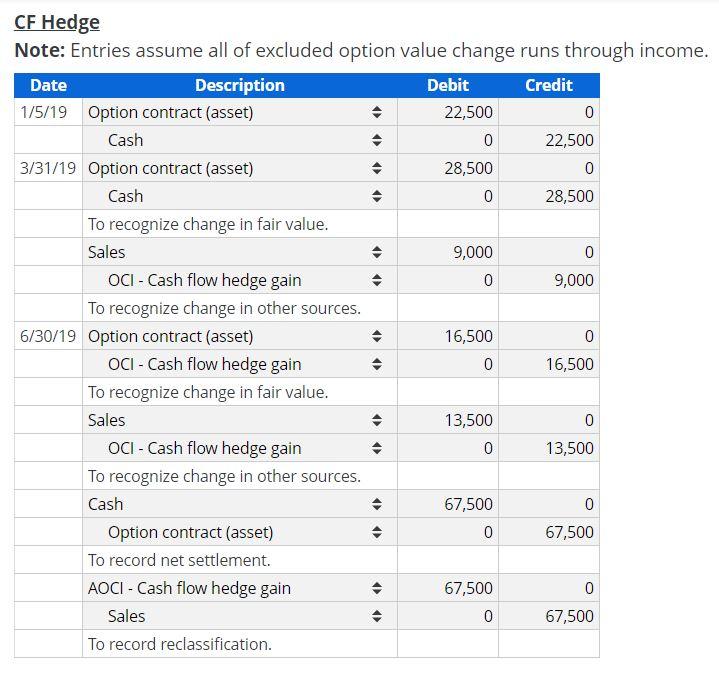Edit the 13,500 debit field
This screenshot has height=683, width=719.
pos(448,420)
